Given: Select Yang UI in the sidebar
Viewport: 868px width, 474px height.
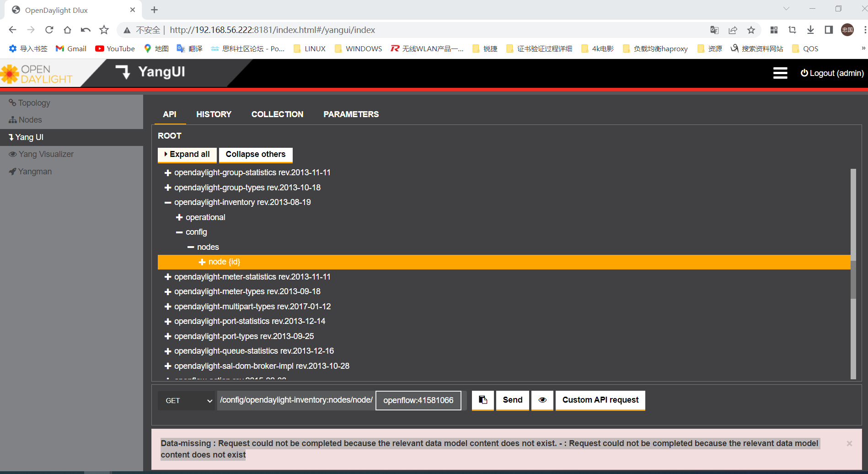Looking at the screenshot, I should [x=71, y=137].
